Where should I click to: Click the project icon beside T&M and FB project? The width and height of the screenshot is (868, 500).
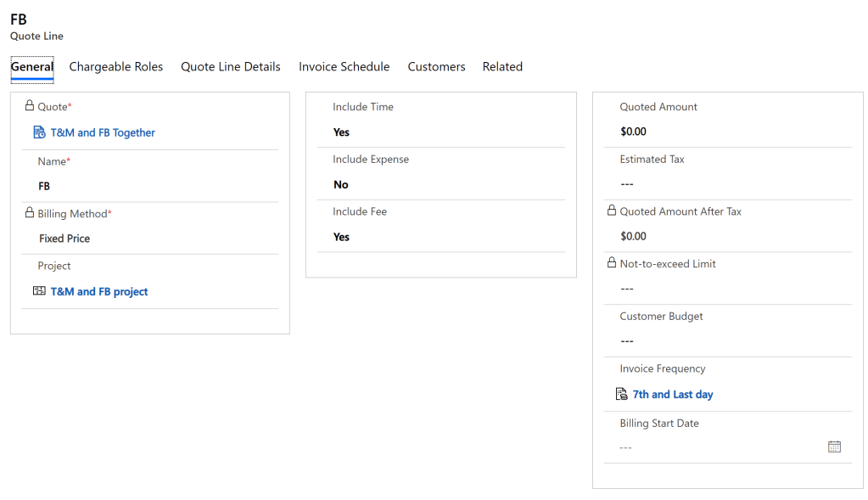pyautogui.click(x=39, y=291)
